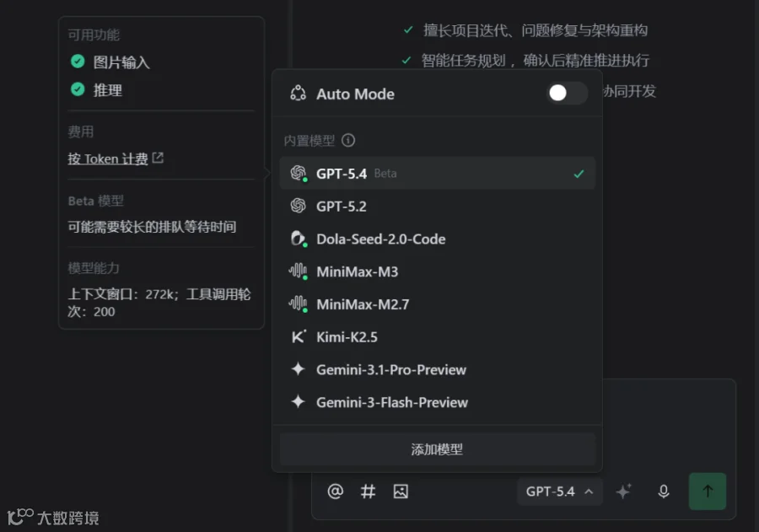Screen dimensions: 759x532
Task: Click the 内置模型 section label
Action: [x=309, y=141]
